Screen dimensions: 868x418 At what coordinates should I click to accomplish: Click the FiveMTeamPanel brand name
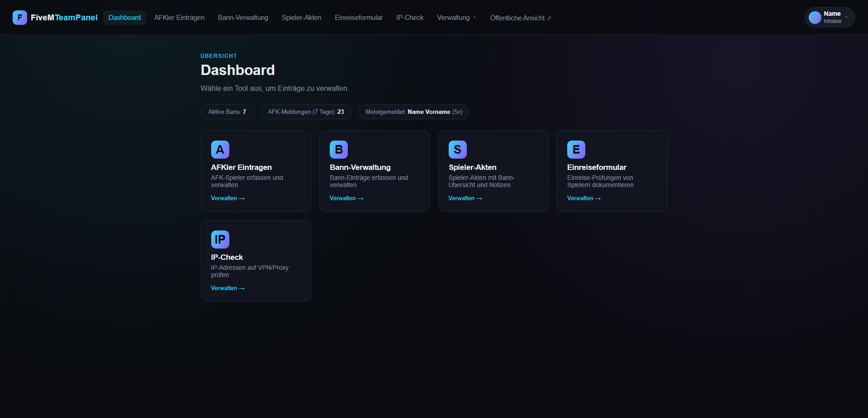(x=64, y=18)
